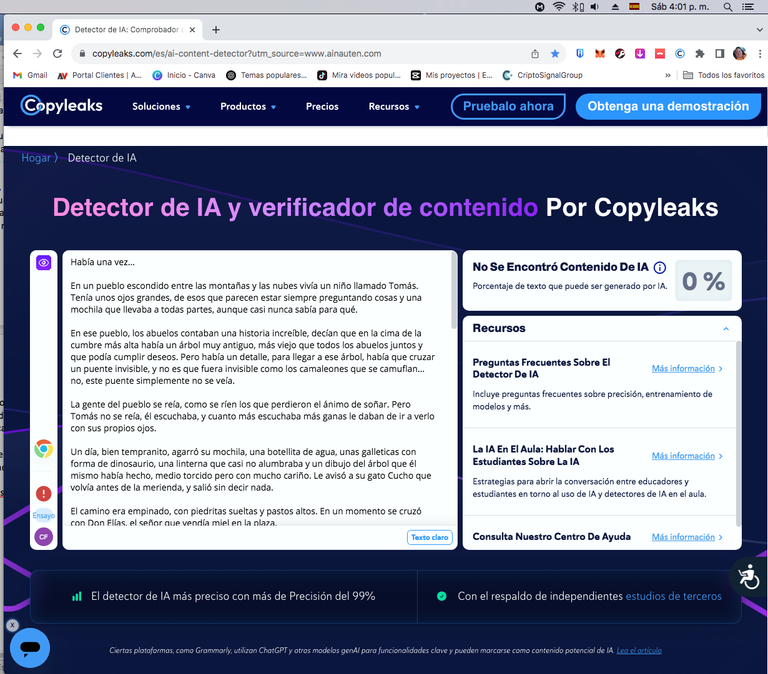Open CriptoSignalGroup bookmark
The image size is (768, 674).
click(543, 75)
